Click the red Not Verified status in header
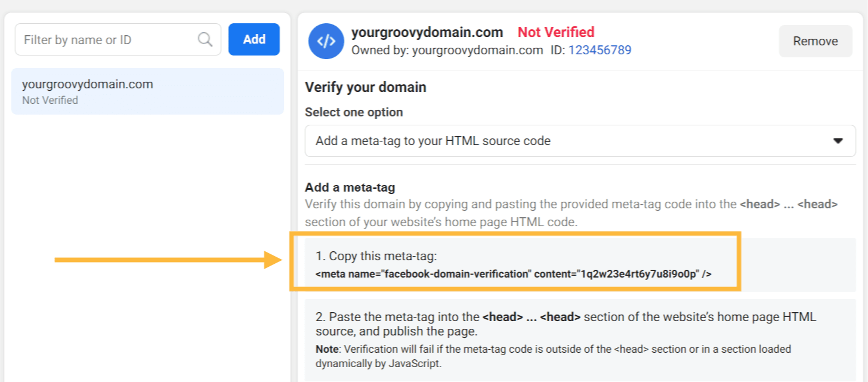This screenshot has width=868, height=382. [x=556, y=32]
